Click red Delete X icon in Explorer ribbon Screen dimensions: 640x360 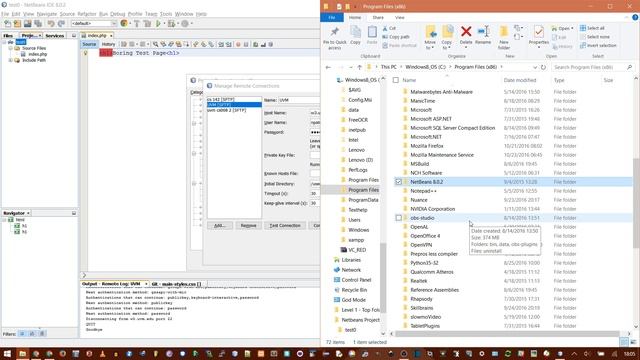point(466,31)
